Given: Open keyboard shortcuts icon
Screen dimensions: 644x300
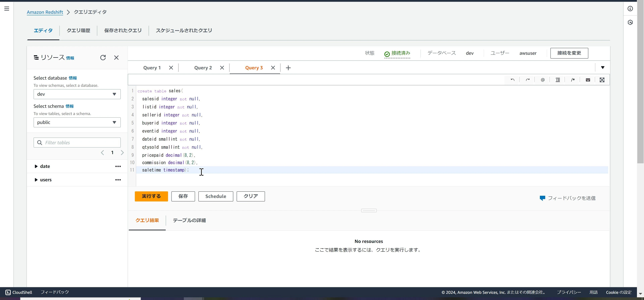Looking at the screenshot, I should pyautogui.click(x=588, y=80).
